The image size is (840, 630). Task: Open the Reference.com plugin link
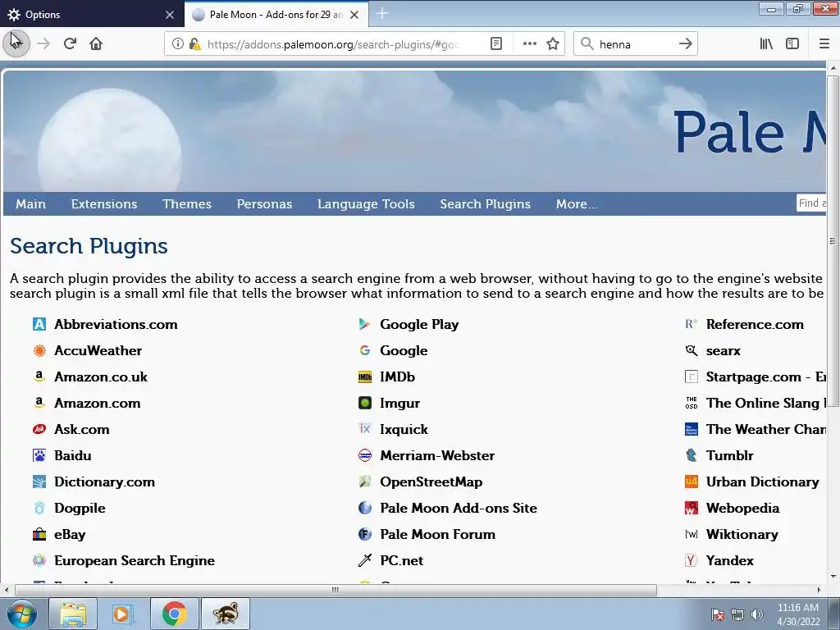(755, 324)
